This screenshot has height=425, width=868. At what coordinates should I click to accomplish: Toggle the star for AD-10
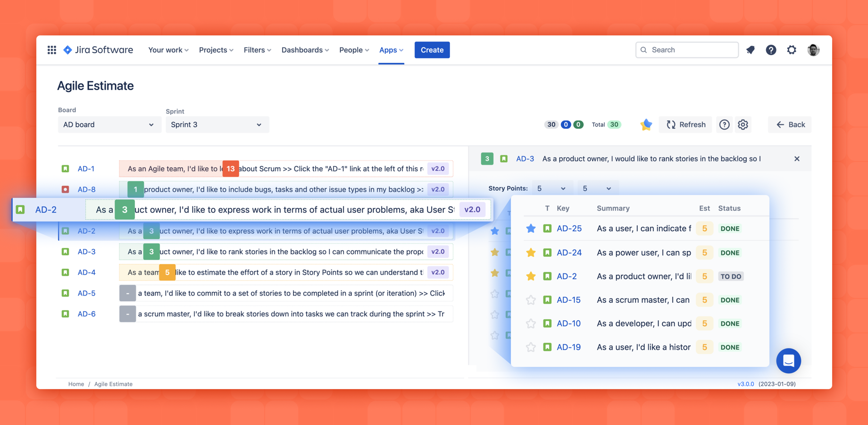click(x=531, y=323)
